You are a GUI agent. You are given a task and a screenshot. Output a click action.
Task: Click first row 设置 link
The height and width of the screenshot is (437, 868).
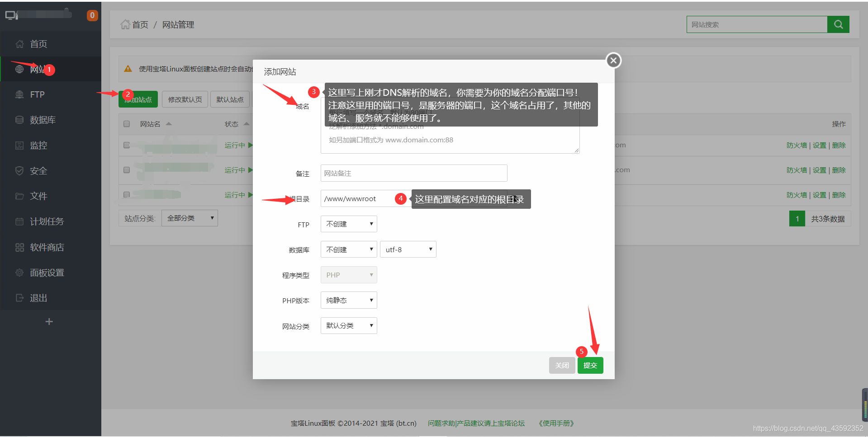pyautogui.click(x=820, y=145)
